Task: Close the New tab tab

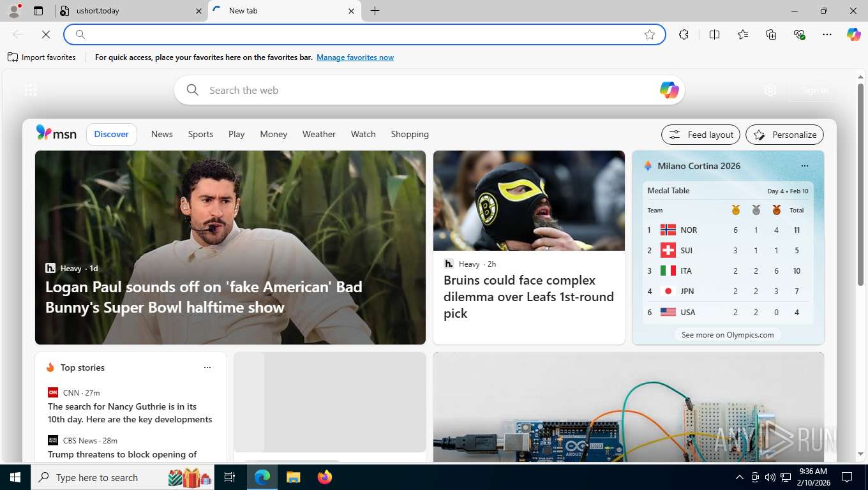Action: click(351, 11)
